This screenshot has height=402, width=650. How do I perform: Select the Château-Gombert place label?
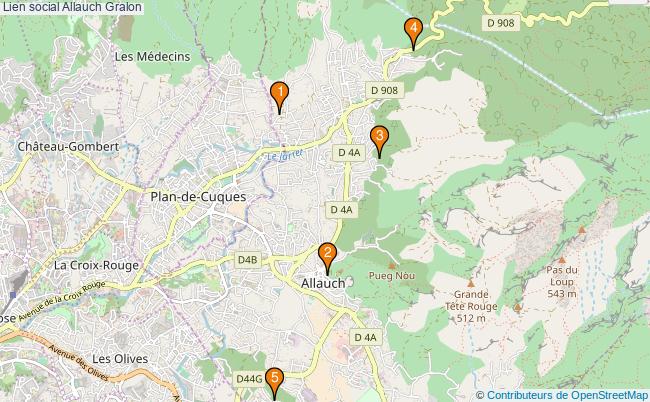click(x=68, y=147)
